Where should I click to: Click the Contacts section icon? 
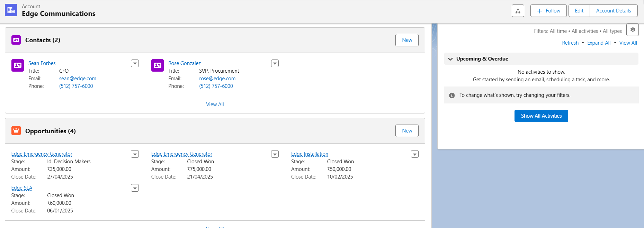[16, 40]
